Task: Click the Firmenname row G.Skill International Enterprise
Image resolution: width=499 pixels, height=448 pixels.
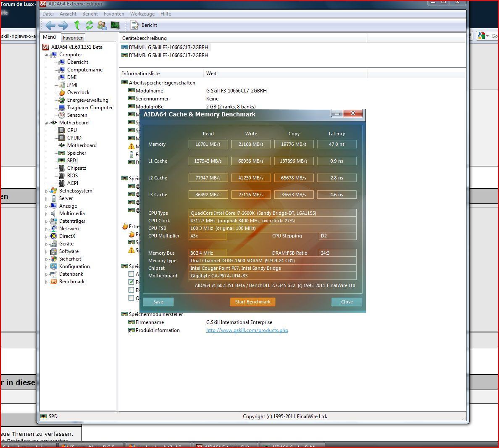Action: point(200,322)
